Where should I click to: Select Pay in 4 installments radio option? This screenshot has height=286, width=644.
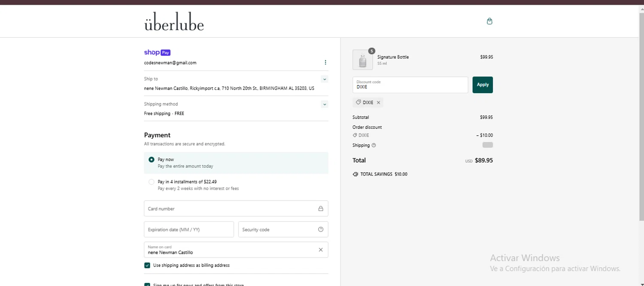pos(152,182)
